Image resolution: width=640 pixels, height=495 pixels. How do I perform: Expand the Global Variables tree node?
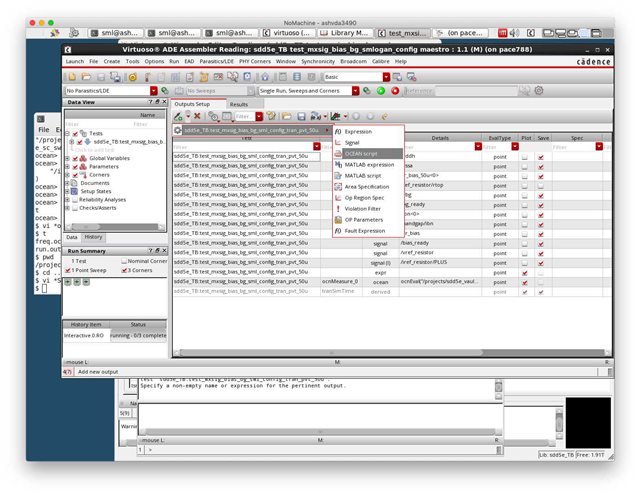(66, 158)
